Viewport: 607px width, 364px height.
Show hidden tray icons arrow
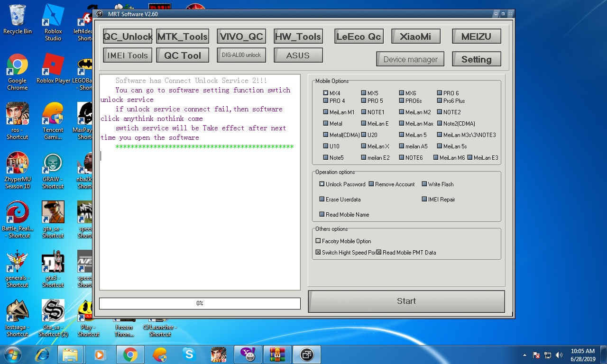coord(524,355)
